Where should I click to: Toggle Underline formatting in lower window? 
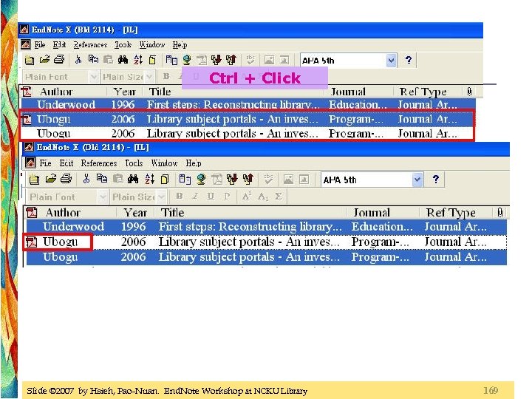211,196
